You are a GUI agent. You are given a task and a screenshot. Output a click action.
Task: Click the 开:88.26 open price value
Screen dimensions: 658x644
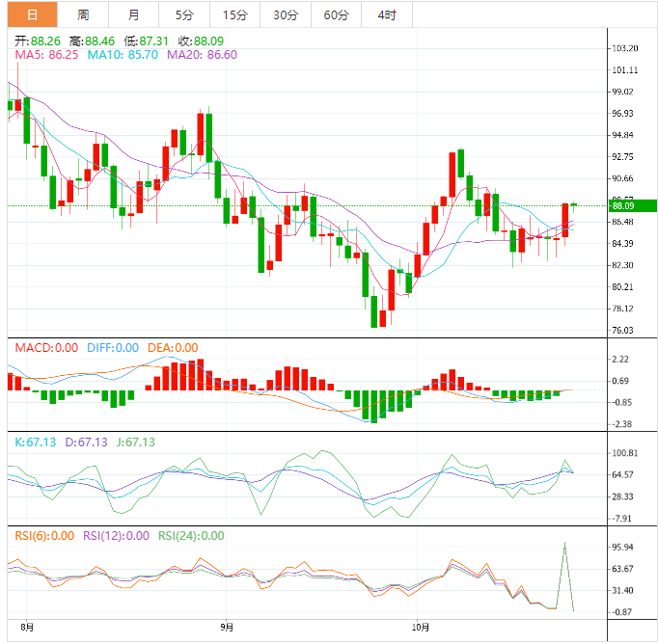(x=38, y=41)
